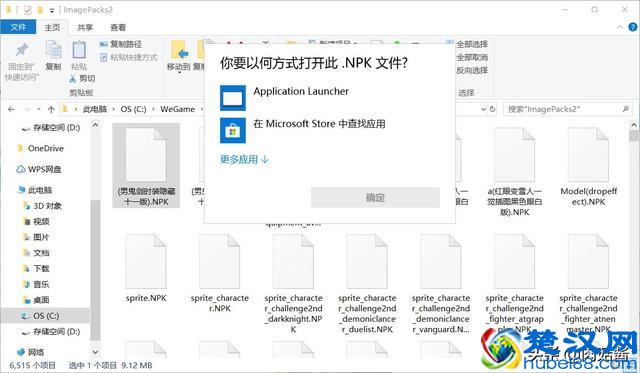The height and width of the screenshot is (373, 640).
Task: Open 3D 对象 folder in sidebar
Action: [42, 206]
